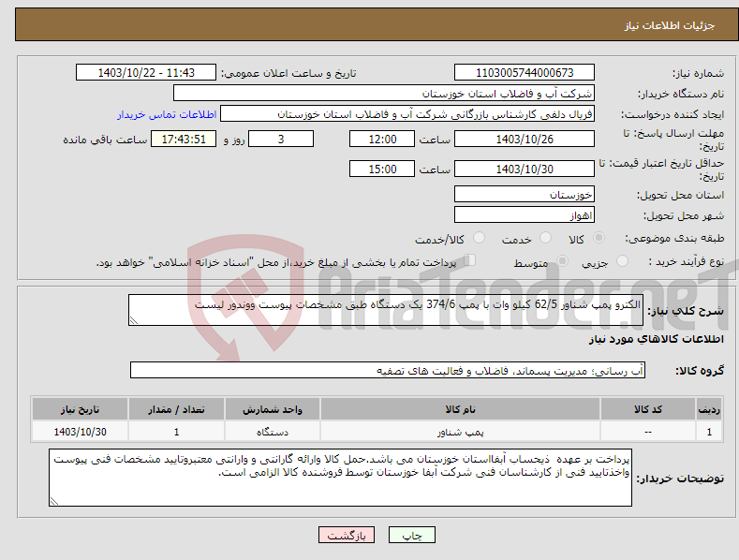Viewport: 739px width, 560px height.
Task: Click the کد کالا cell showing --
Action: click(x=648, y=432)
